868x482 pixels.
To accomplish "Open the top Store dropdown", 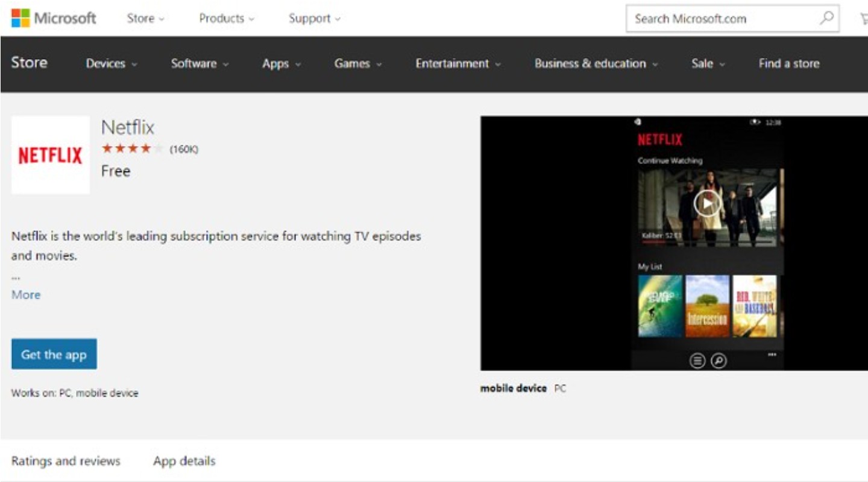I will click(x=145, y=19).
